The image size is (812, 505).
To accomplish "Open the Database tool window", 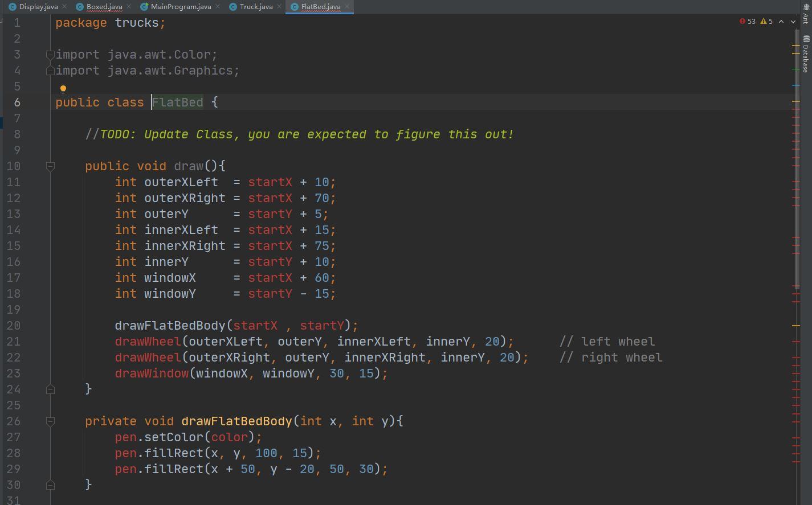I will pyautogui.click(x=805, y=54).
